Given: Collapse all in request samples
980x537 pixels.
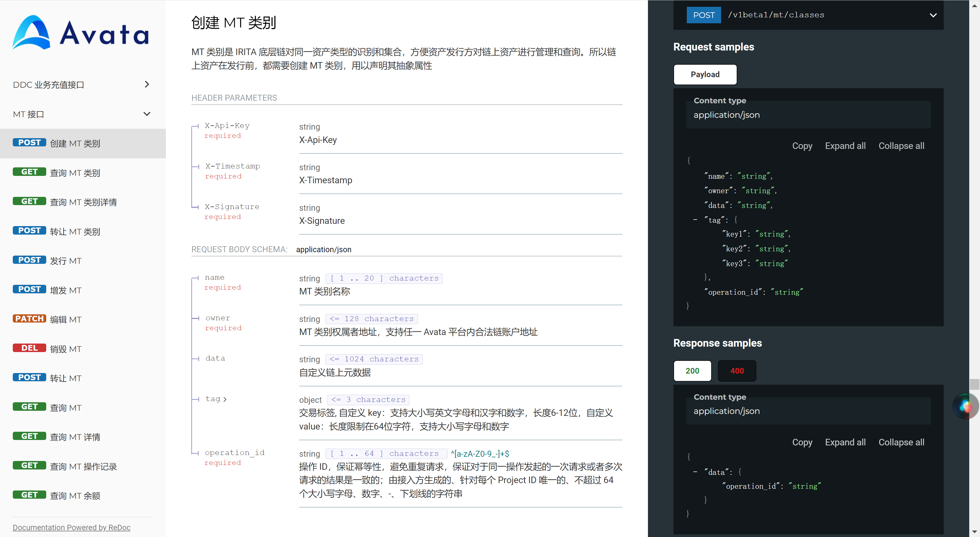Looking at the screenshot, I should (x=901, y=146).
